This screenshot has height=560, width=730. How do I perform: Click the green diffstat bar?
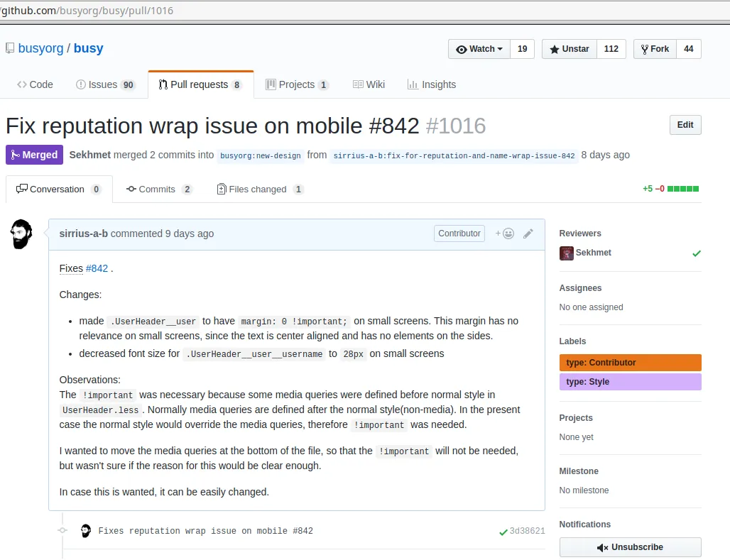tap(683, 189)
